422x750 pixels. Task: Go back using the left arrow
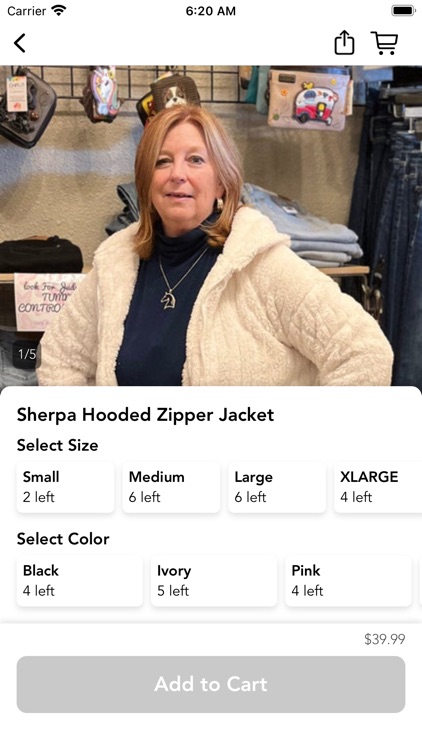[x=20, y=43]
